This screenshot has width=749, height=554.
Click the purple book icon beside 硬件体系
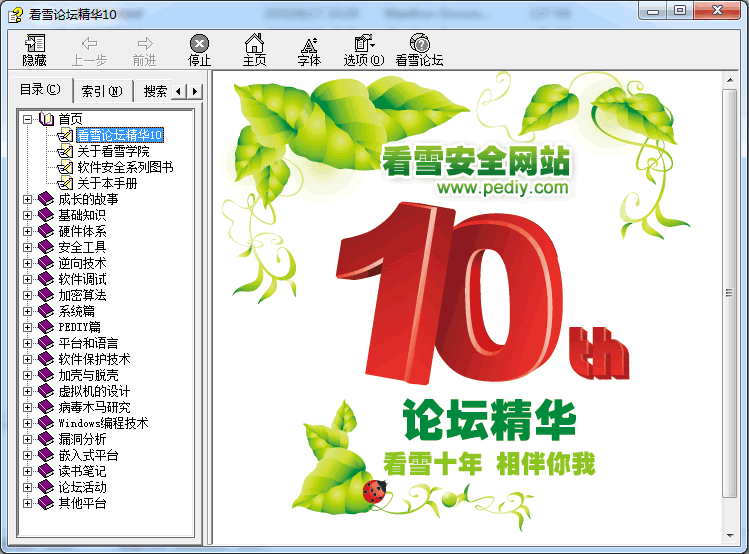(46, 231)
